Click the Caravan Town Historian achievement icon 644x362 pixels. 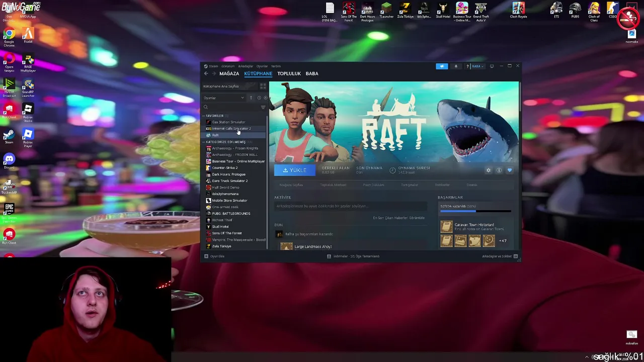coord(446,227)
